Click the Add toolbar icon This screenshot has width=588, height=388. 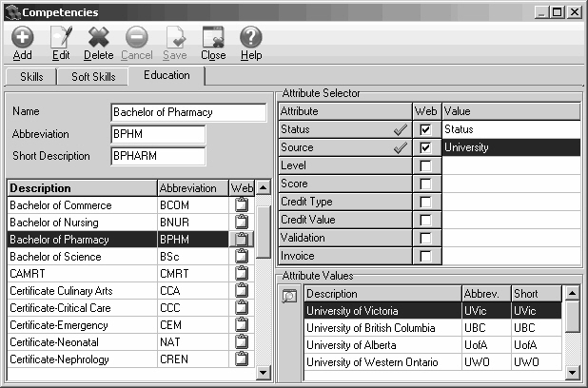click(23, 37)
